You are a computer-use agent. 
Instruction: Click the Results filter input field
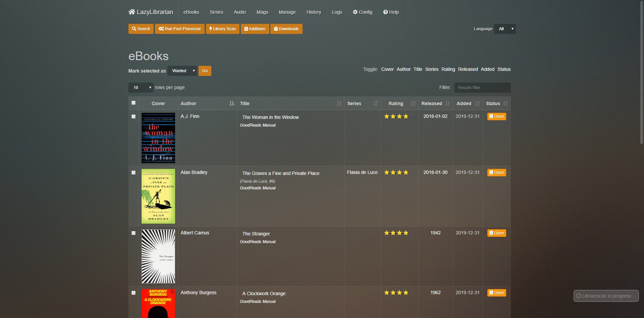pyautogui.click(x=482, y=88)
